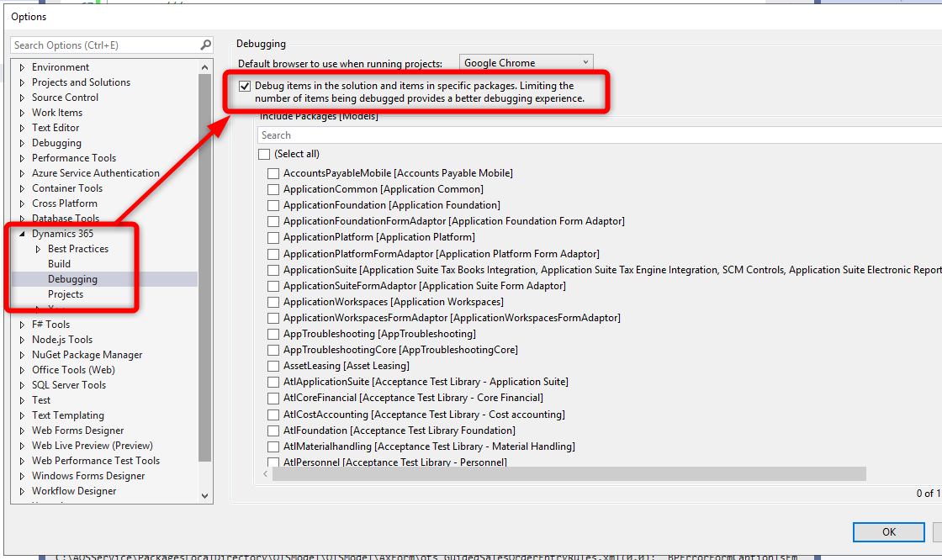
Task: Check the ApplicationSuite package checkbox
Action: click(273, 271)
